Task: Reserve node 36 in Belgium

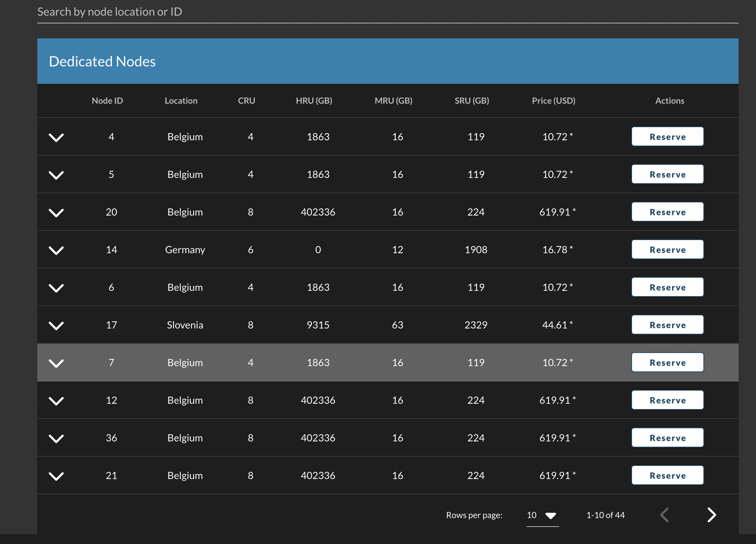Action: [667, 437]
